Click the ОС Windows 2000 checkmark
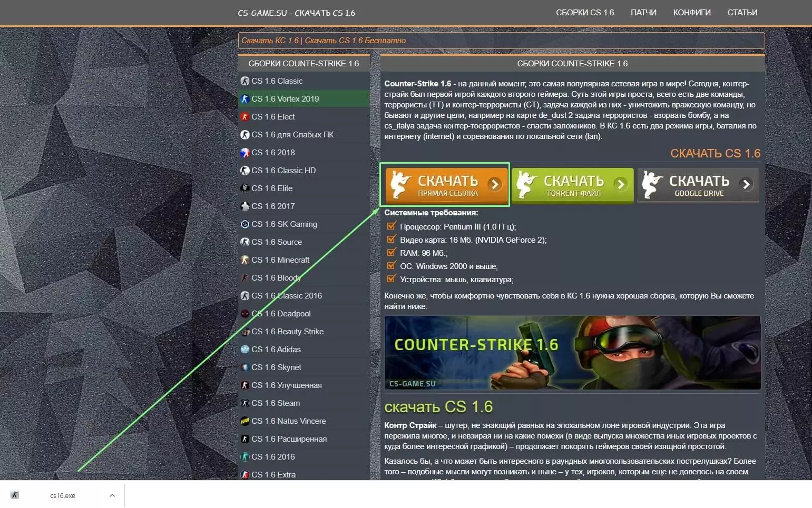The image size is (812, 508). tap(391, 266)
